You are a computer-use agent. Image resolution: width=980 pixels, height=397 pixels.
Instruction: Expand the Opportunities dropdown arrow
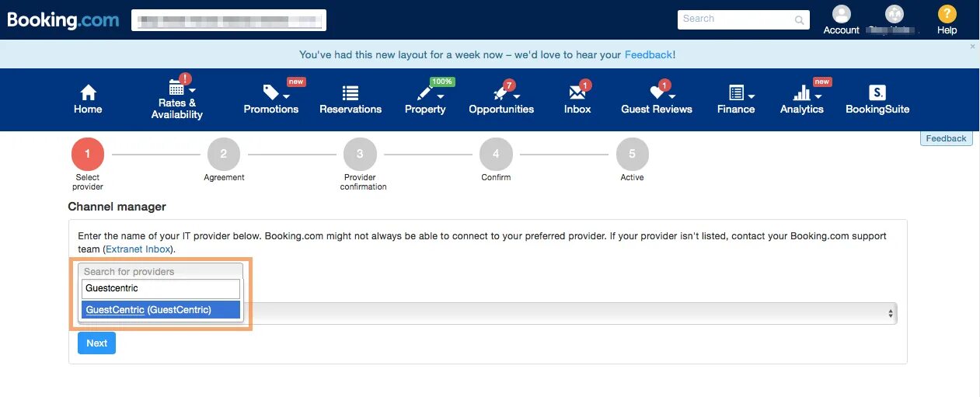(x=516, y=96)
